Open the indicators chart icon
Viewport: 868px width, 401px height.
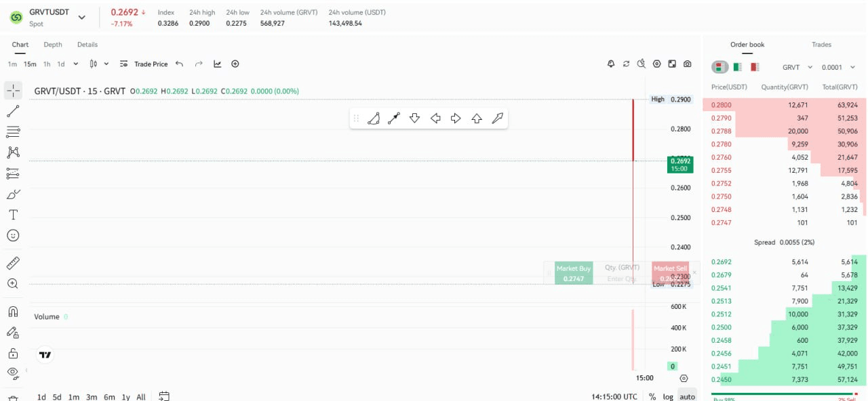218,64
